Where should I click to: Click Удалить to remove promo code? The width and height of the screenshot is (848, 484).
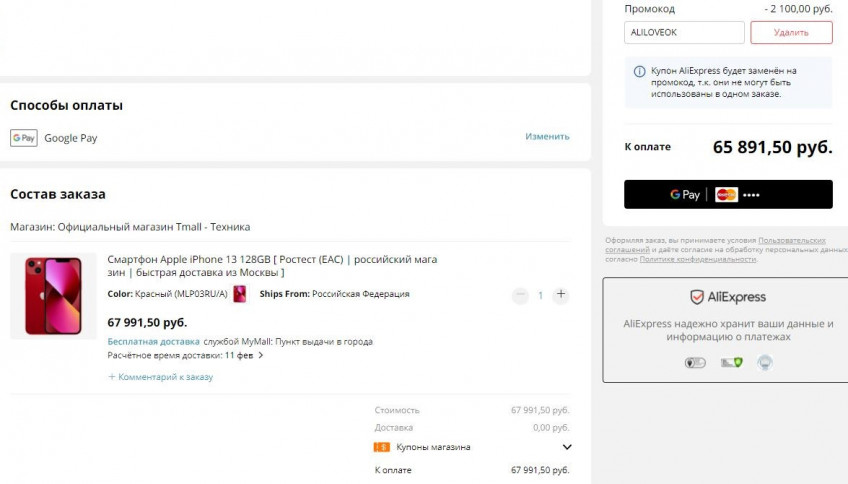(791, 32)
